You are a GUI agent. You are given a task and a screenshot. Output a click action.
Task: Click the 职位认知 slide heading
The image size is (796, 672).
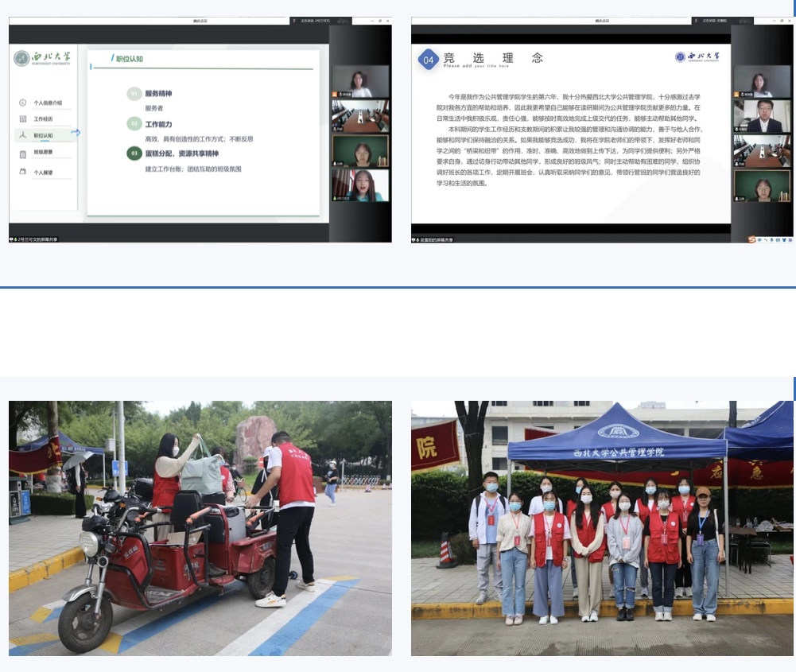coord(129,59)
